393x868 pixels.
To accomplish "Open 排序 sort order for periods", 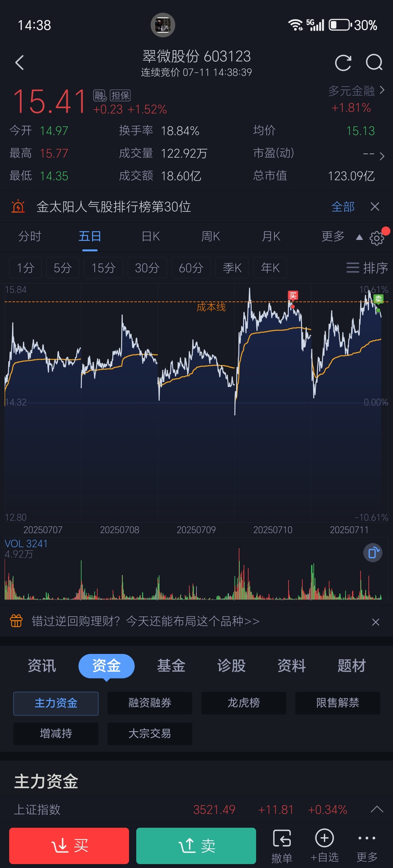I will (367, 267).
